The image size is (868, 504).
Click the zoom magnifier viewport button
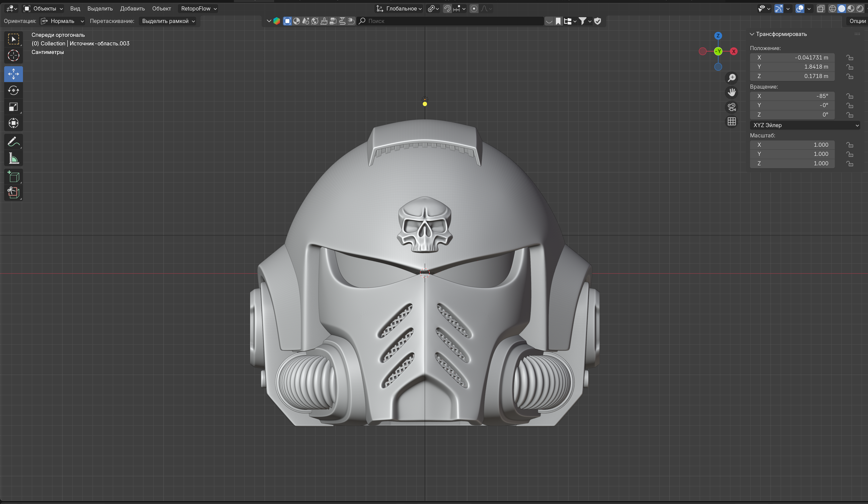732,78
